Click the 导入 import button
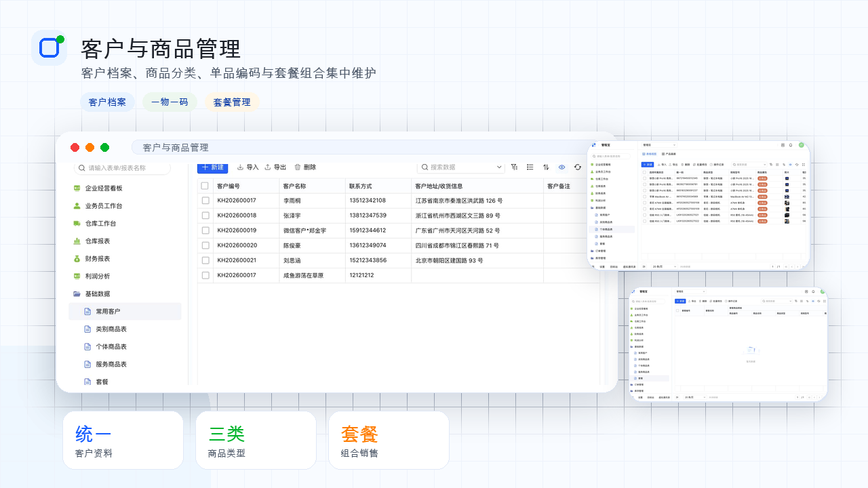This screenshot has width=868, height=488. tap(248, 167)
